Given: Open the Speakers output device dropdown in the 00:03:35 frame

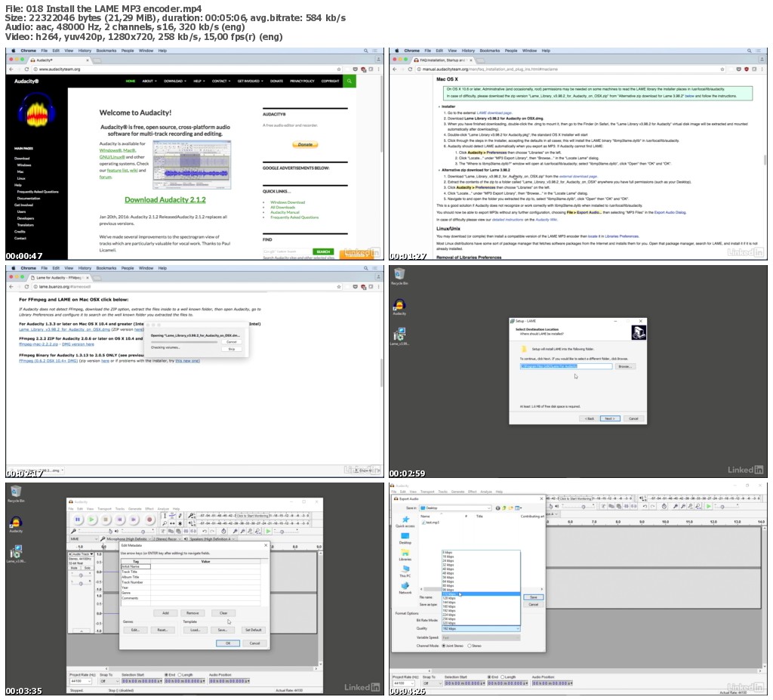Looking at the screenshot, I should point(212,538).
